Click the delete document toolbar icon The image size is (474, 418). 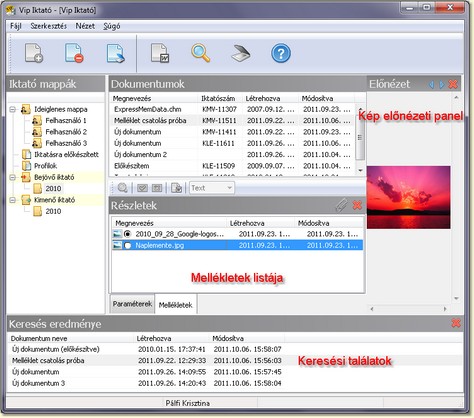[74, 53]
